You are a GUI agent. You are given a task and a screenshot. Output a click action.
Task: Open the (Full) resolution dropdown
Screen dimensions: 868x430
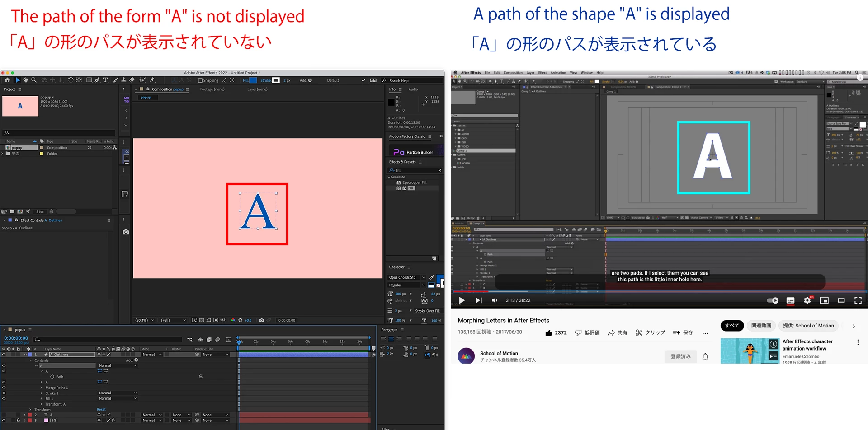click(x=173, y=320)
